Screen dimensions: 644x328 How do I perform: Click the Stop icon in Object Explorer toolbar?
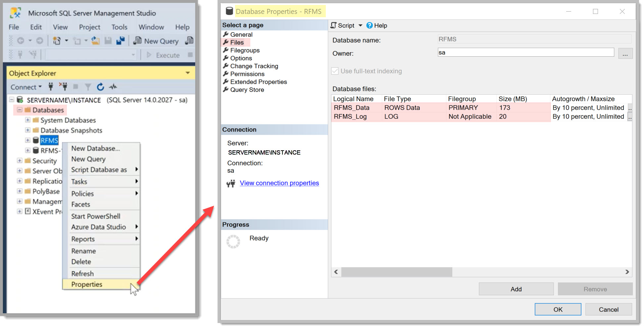tap(75, 87)
